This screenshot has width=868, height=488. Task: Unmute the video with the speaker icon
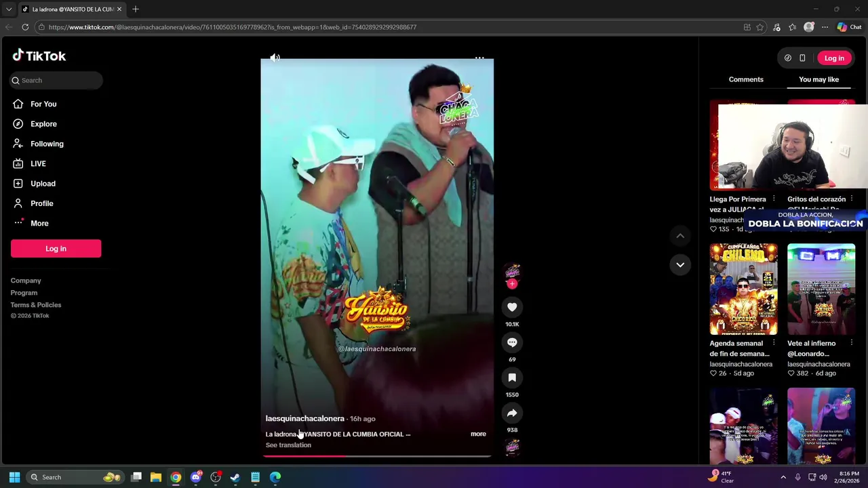pyautogui.click(x=275, y=58)
